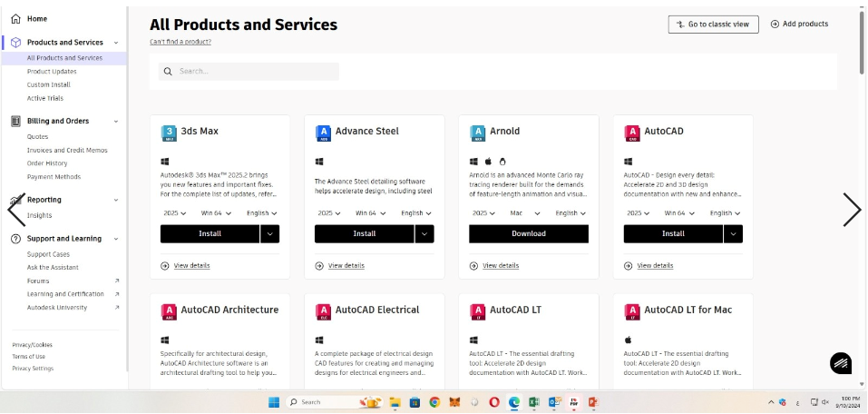Click the AutoCAD LT product icon
868x414 pixels.
coord(477,311)
